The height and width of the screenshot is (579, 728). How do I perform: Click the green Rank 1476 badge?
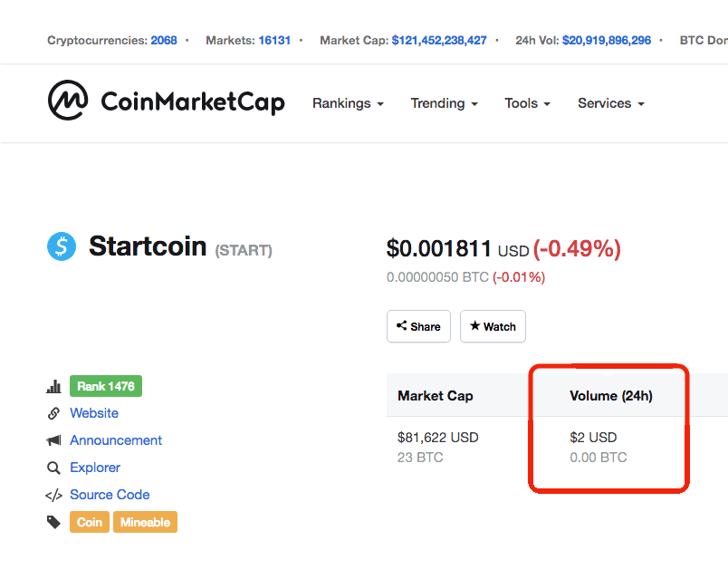click(106, 386)
